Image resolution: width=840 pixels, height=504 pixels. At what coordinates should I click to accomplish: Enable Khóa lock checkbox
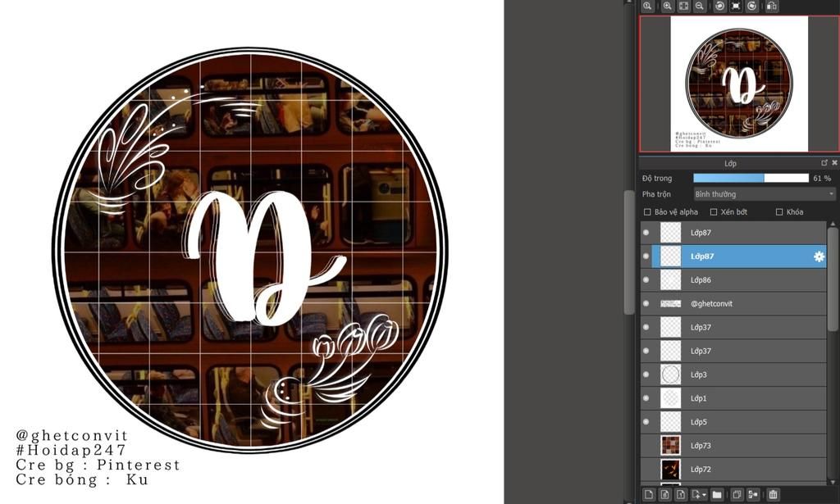point(779,212)
